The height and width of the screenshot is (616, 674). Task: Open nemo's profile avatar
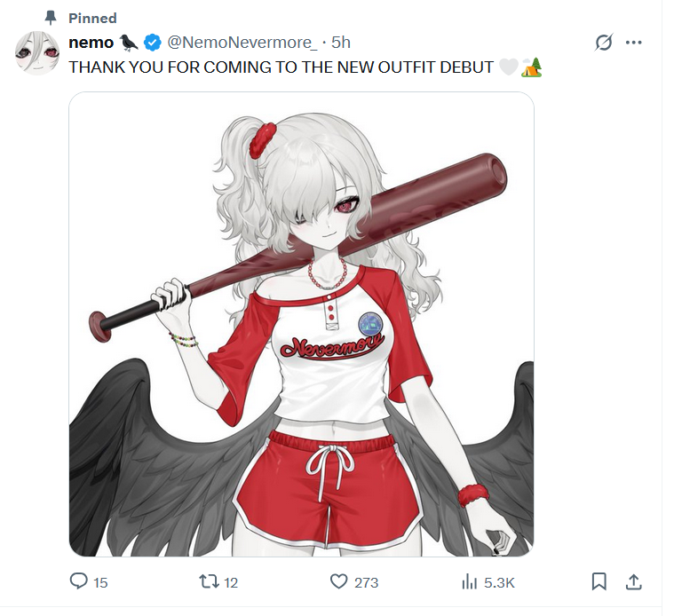point(37,53)
